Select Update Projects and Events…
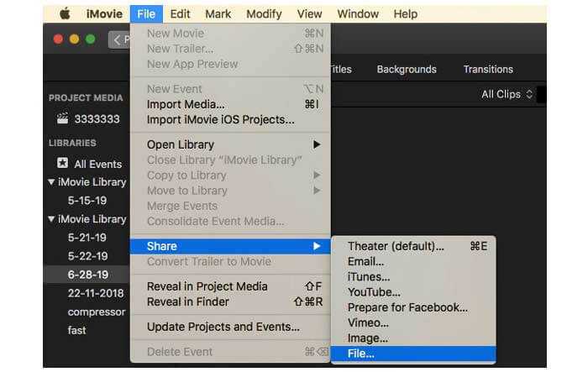Screen dimensions: 588x372 [230, 327]
